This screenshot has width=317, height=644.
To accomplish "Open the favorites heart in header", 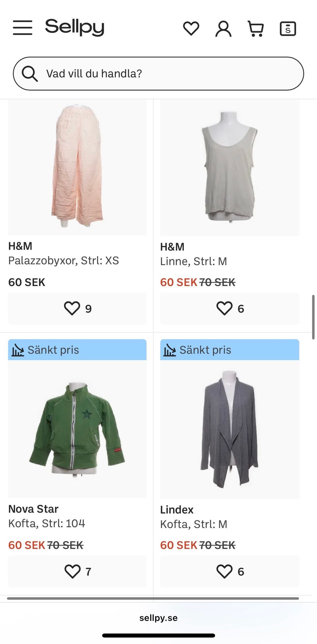I will click(x=191, y=28).
